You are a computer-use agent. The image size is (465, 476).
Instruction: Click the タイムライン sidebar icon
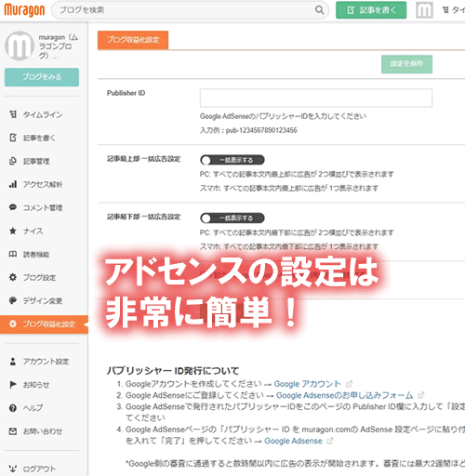[x=13, y=114]
